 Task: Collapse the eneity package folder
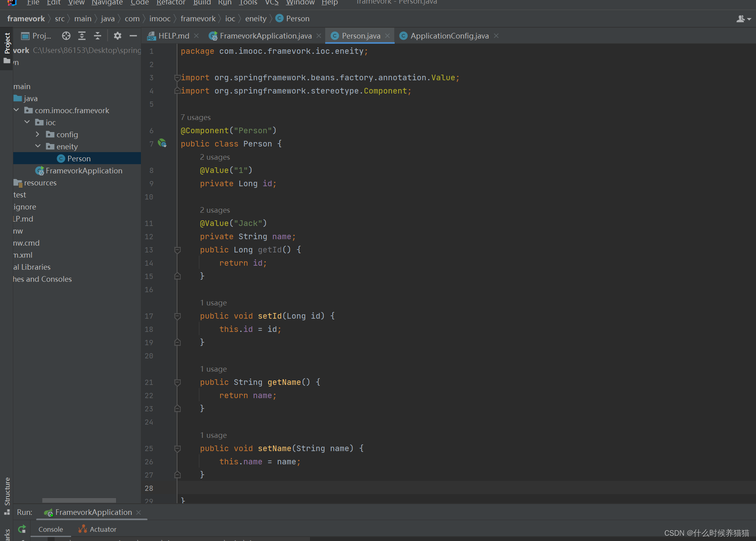point(38,146)
